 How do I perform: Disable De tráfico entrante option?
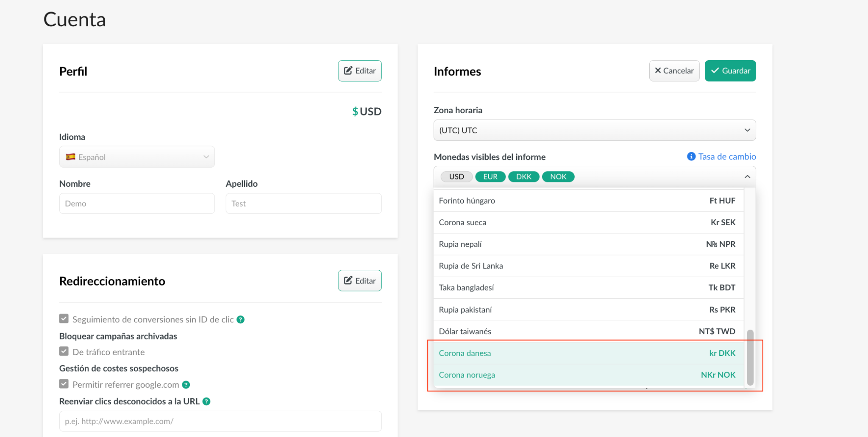pos(64,351)
